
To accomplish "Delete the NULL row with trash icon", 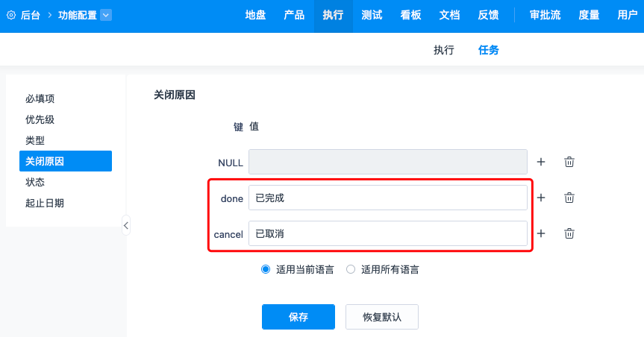I will click(x=569, y=162).
